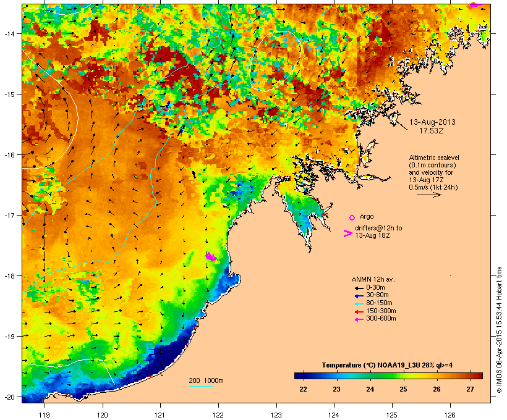Click the longitude axis label 126

(x=449, y=415)
